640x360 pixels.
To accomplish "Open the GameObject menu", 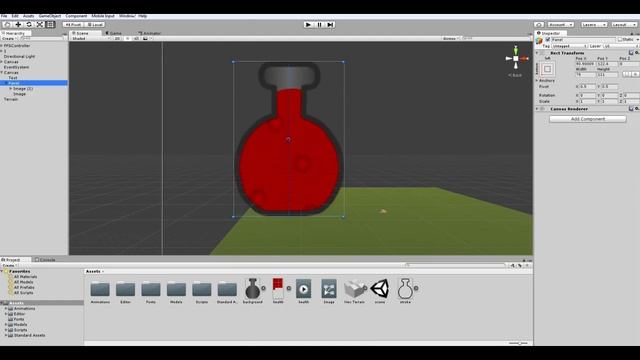I will 50,16.
